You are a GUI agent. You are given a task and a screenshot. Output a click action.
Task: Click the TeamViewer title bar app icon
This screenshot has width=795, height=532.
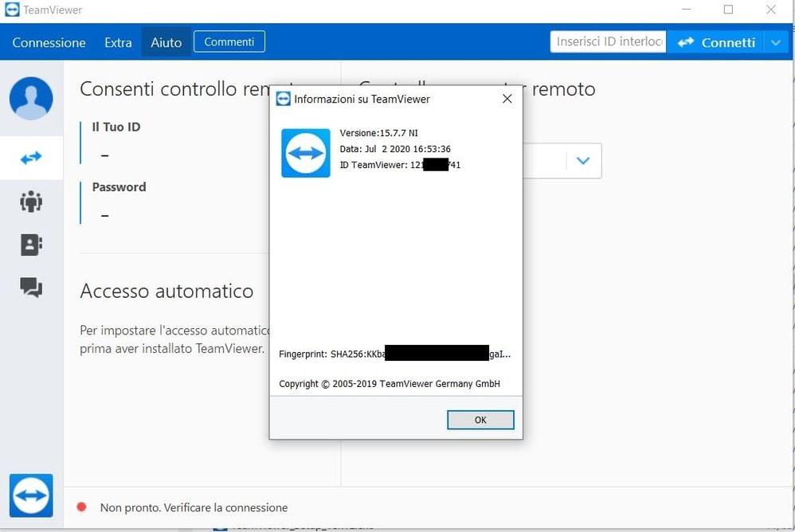click(12, 10)
